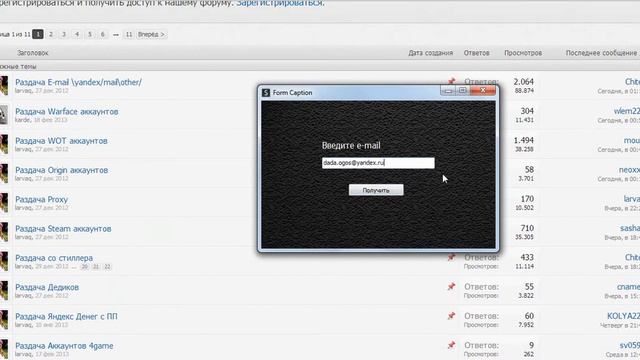Minimize the Form Caption window
The height and width of the screenshot is (360, 640).
[448, 90]
